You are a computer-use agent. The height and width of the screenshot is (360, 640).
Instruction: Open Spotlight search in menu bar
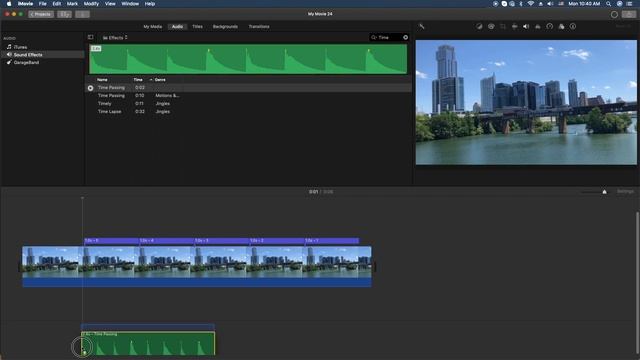[609, 4]
